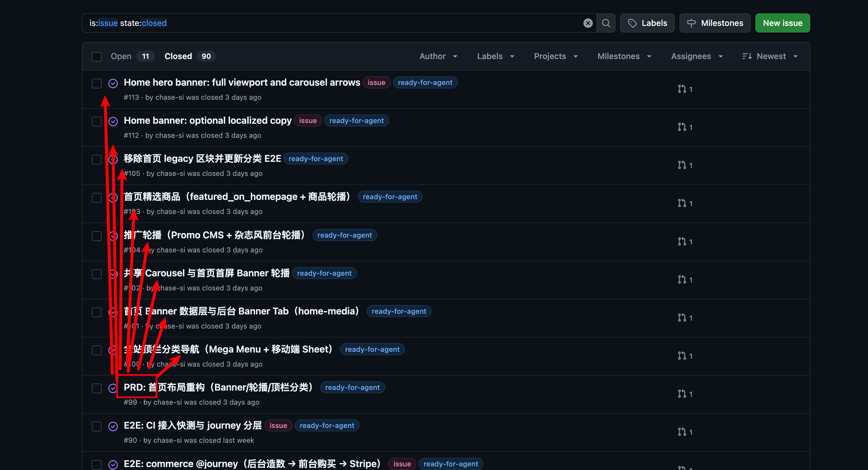Open the PRD: 首页布局重构 issue

tap(219, 387)
